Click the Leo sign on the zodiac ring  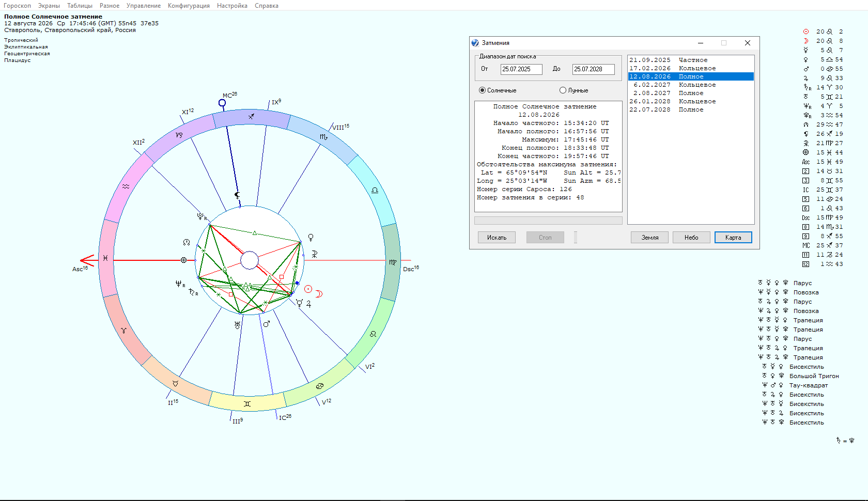[x=373, y=334]
